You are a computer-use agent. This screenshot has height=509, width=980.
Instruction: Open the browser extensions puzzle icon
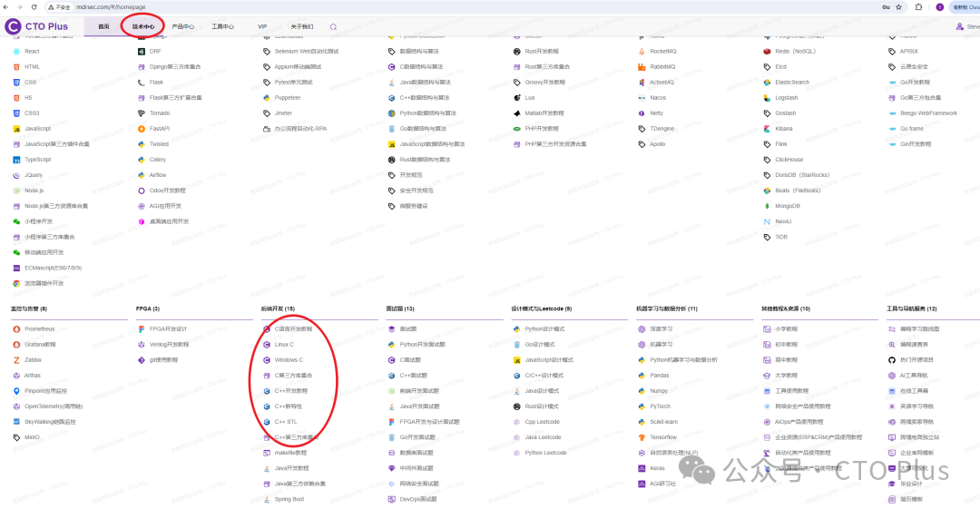click(x=918, y=7)
